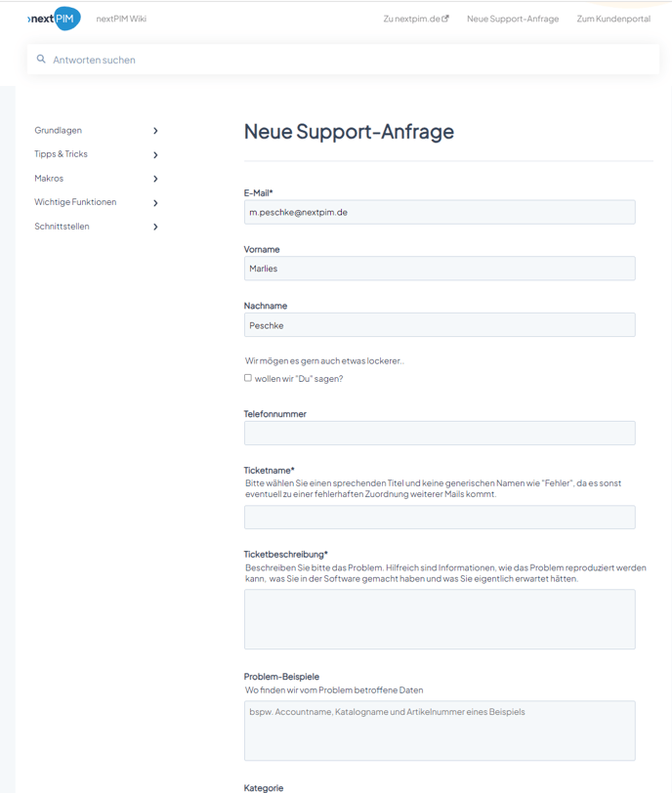Open Zum Kundenportal in top navigation

click(x=613, y=19)
